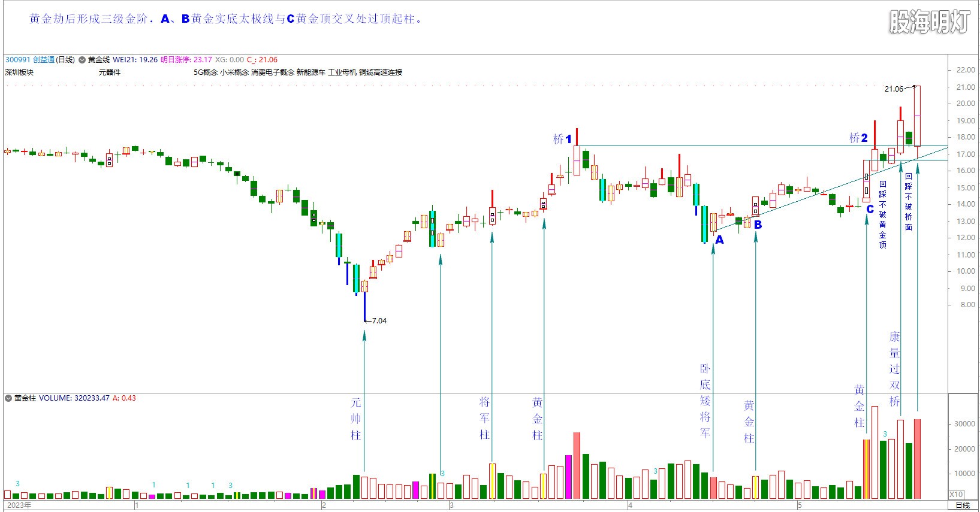
Task: Click the 30000 tick on the volume axis
Action: pos(964,424)
